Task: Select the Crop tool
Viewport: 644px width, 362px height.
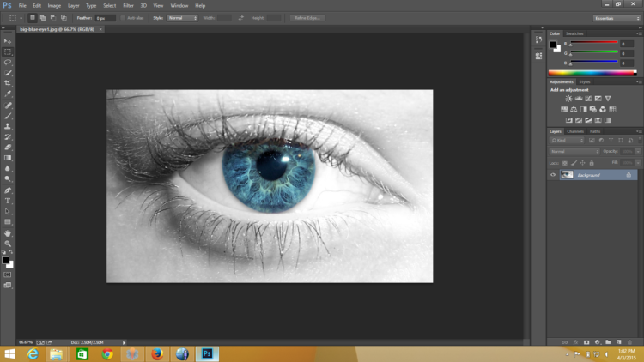Action: (8, 83)
